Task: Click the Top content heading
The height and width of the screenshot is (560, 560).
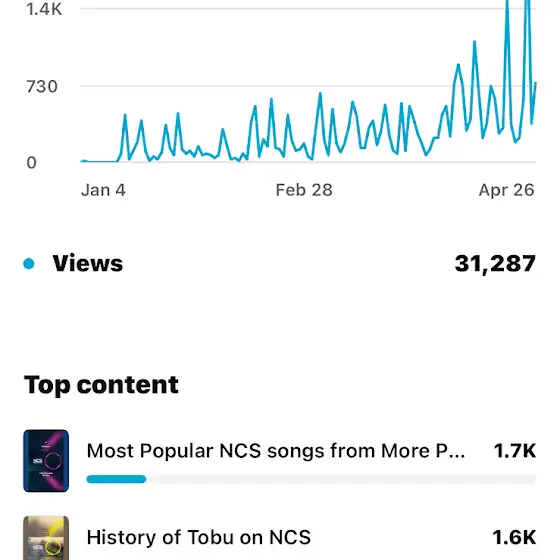Action: [101, 385]
